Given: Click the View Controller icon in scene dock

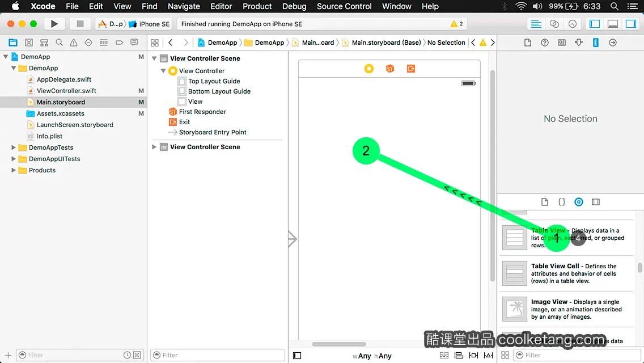Looking at the screenshot, I should point(369,69).
